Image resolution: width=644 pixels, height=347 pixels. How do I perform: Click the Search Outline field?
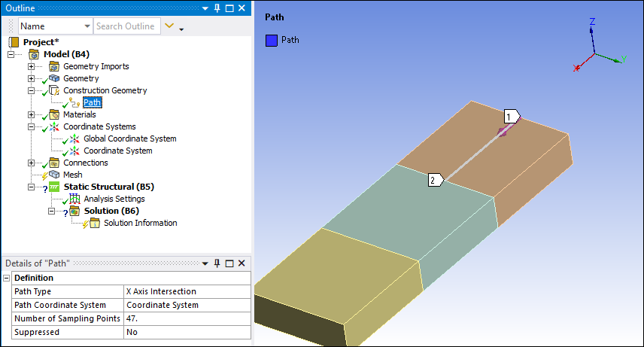coord(126,26)
